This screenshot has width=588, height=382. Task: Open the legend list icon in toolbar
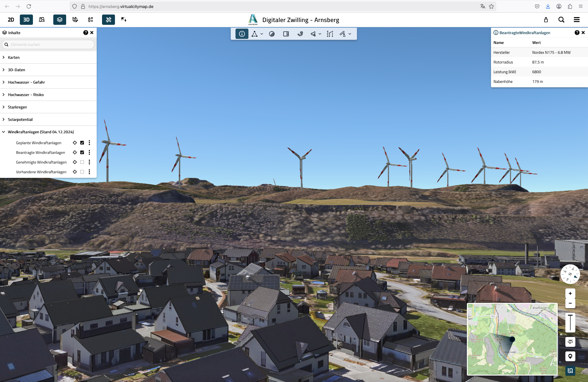tap(91, 20)
